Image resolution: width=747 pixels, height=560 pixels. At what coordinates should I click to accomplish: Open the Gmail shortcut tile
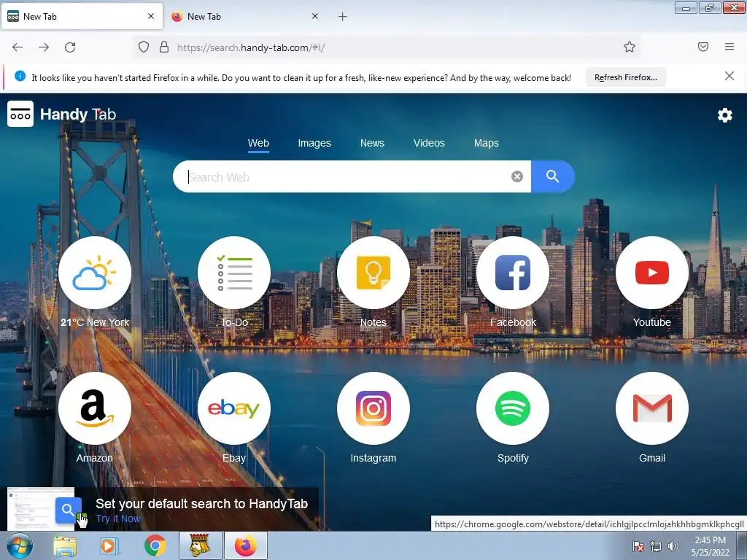click(x=651, y=408)
